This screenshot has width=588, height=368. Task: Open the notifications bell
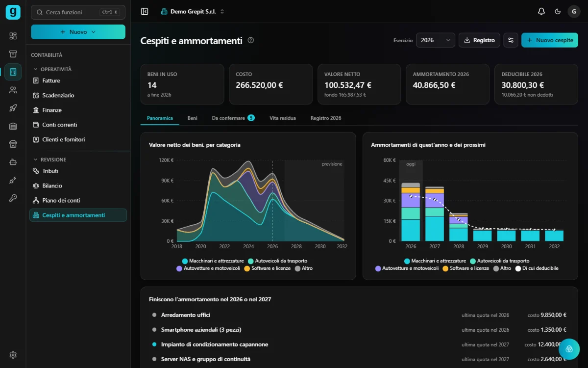point(541,11)
